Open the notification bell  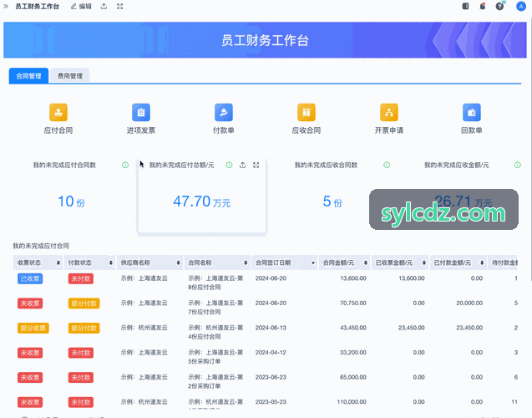(483, 6)
